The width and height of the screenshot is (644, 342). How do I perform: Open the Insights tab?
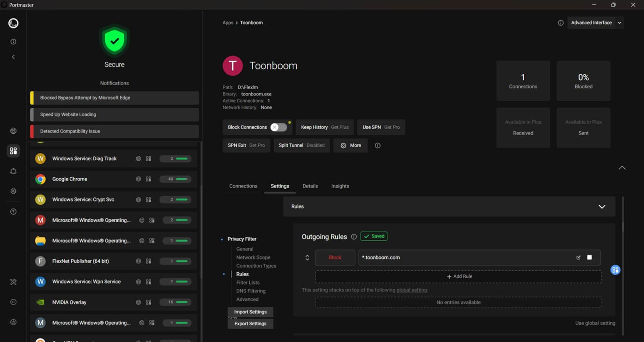point(340,186)
